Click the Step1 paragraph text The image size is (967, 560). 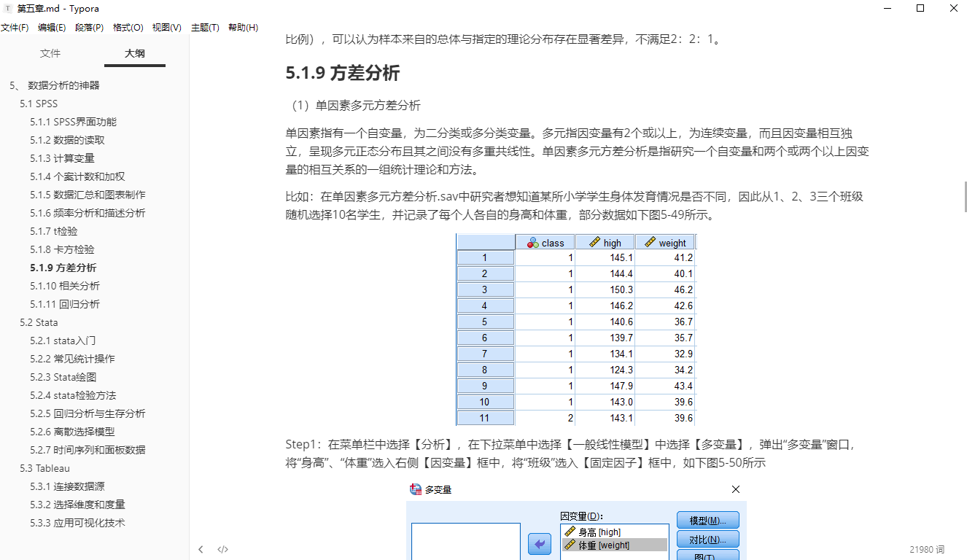point(571,453)
